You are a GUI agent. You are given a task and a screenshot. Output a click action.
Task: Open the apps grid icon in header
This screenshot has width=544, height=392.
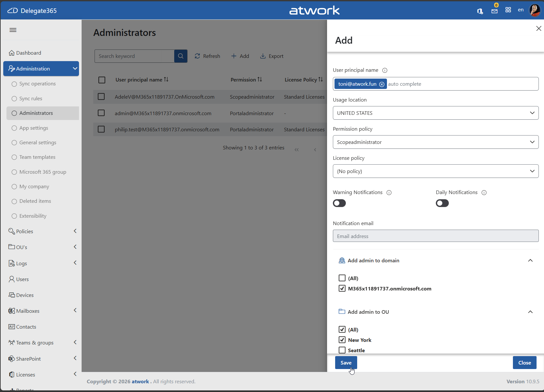(x=508, y=10)
